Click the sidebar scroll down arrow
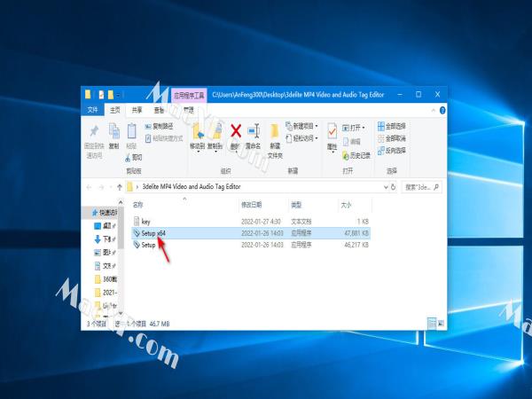The height and width of the screenshot is (399, 532). (x=121, y=314)
